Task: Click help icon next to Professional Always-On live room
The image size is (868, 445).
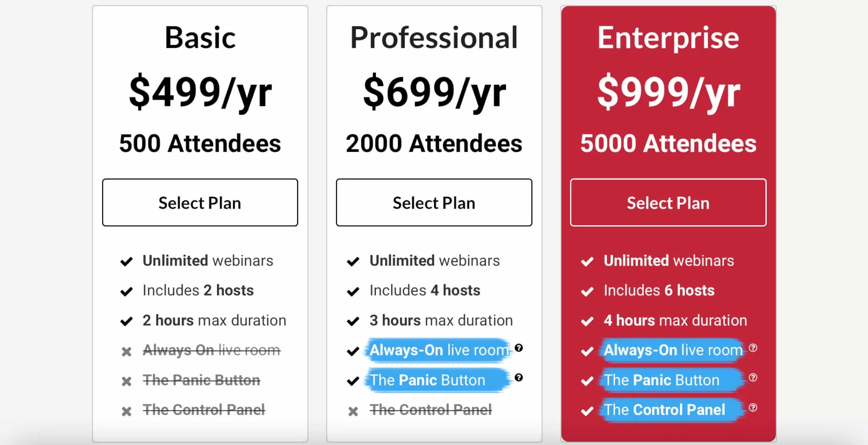Action: [518, 348]
